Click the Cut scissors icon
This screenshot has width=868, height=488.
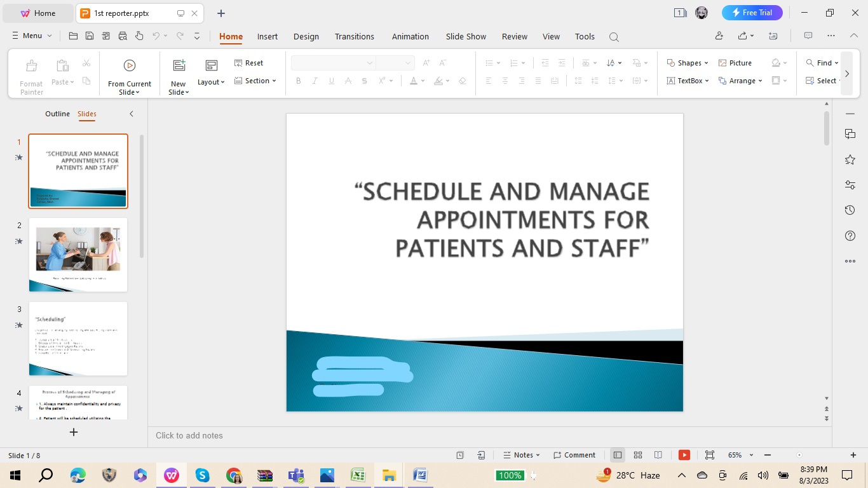(86, 64)
